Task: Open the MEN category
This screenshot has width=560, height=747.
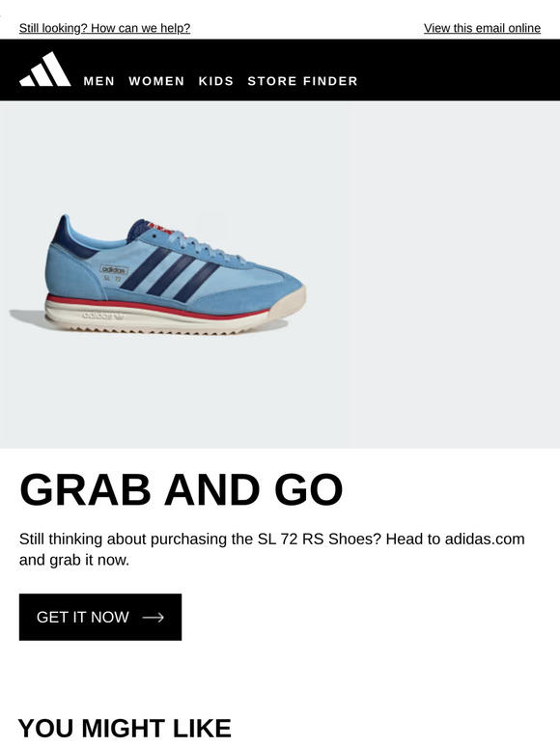Action: (x=99, y=81)
